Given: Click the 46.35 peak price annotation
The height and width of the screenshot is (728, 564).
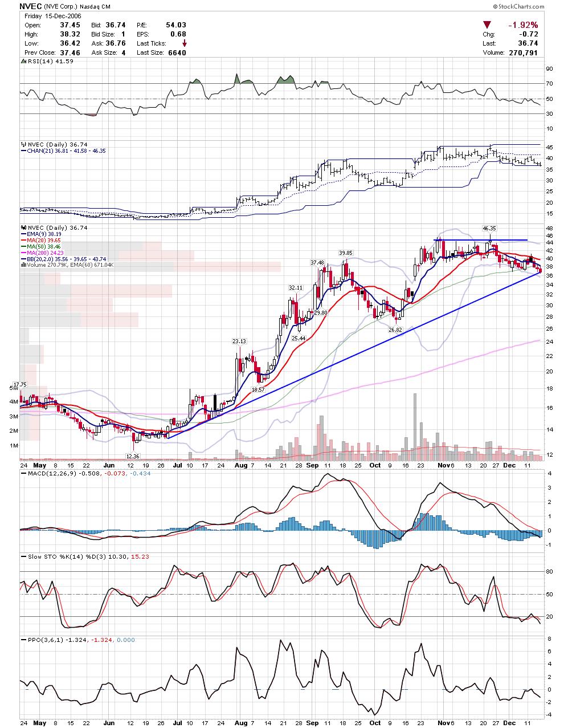Looking at the screenshot, I should coord(489,228).
